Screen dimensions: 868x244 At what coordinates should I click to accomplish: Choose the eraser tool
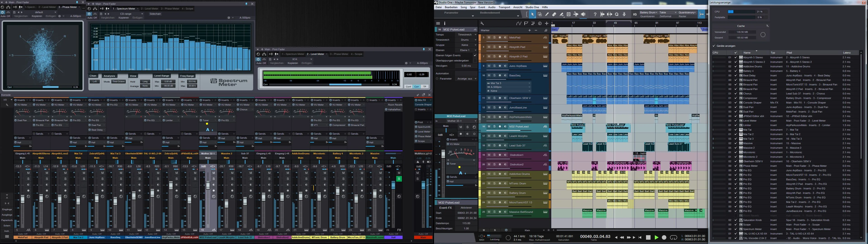(554, 14)
